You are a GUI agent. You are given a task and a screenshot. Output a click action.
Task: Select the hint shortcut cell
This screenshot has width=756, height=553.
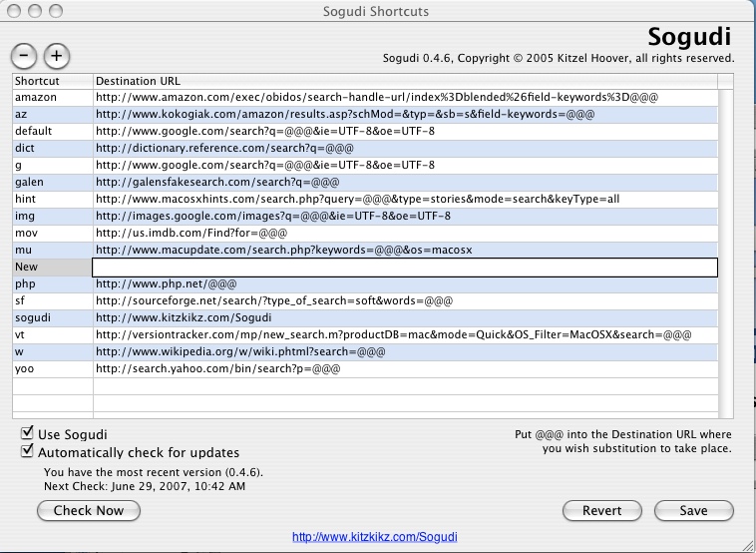point(53,199)
